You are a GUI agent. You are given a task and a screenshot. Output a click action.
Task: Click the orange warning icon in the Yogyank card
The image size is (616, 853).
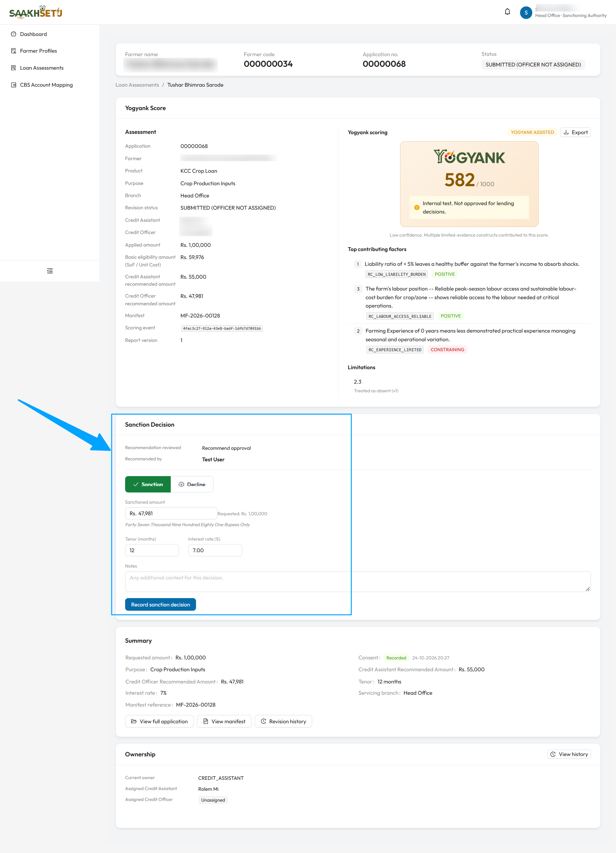click(416, 208)
